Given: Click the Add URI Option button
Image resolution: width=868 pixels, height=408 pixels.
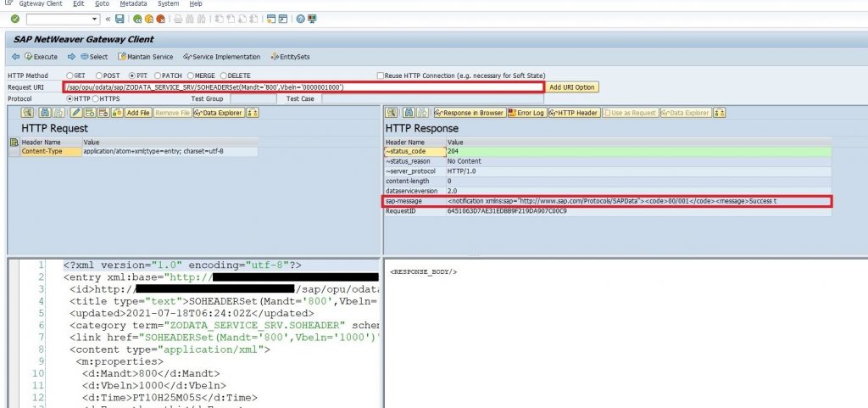Looking at the screenshot, I should pyautogui.click(x=572, y=87).
